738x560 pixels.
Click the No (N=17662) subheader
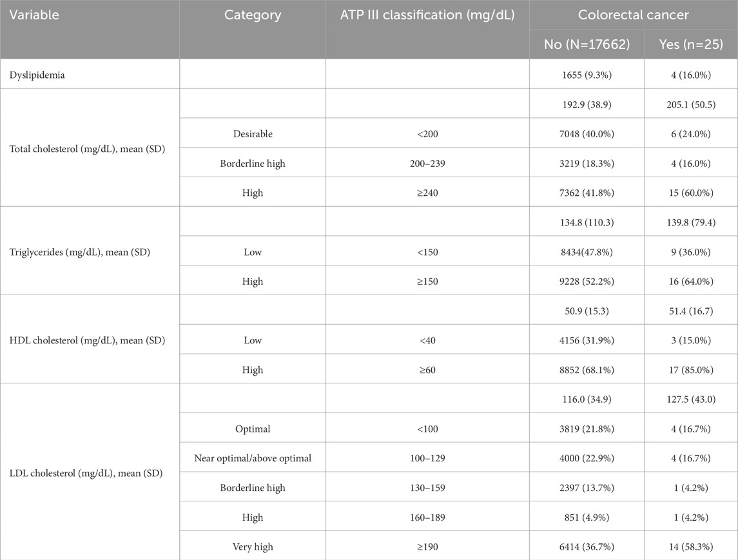click(587, 44)
